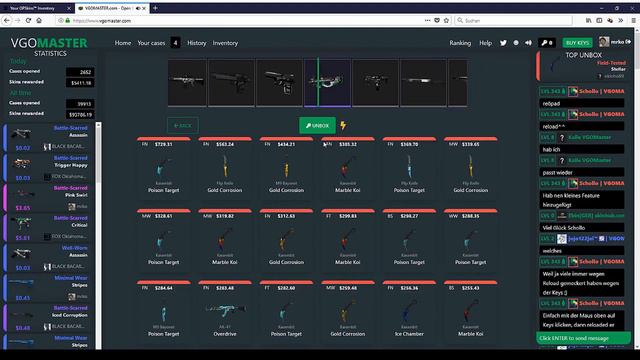This screenshot has height=360, width=640.
Task: Select the Iced Corruption $0.48 drop entry
Action: point(48,318)
